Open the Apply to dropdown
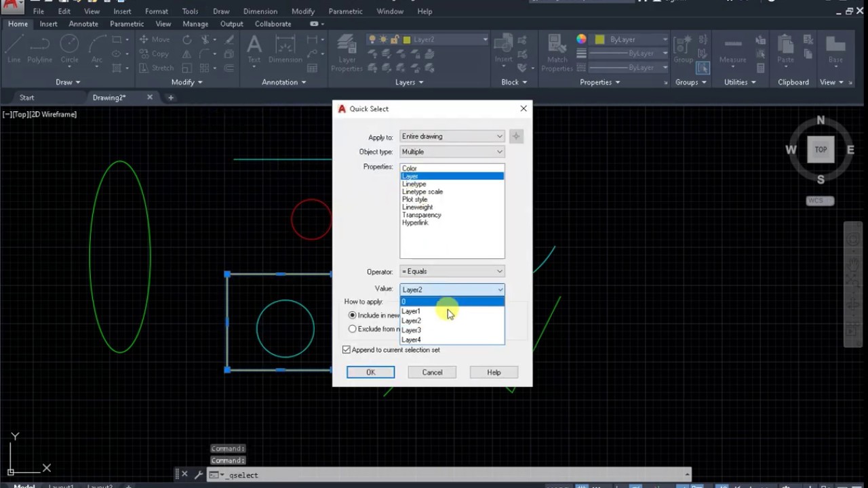 pyautogui.click(x=452, y=136)
